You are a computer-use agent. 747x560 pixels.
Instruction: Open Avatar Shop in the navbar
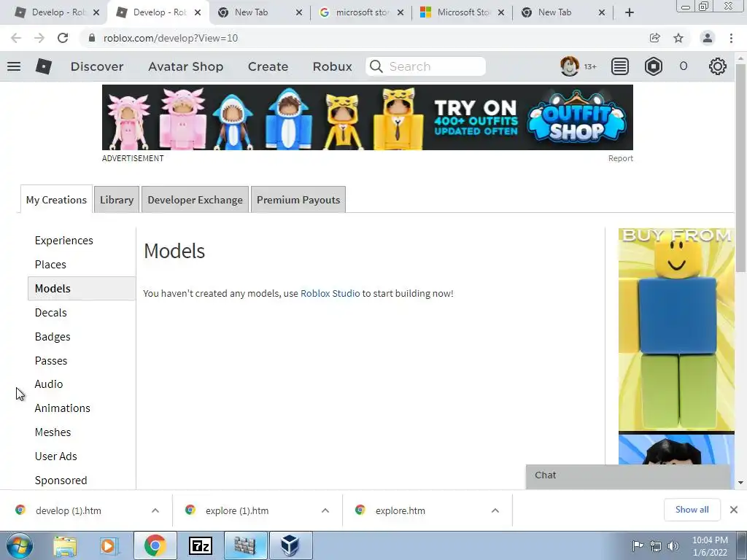(186, 66)
